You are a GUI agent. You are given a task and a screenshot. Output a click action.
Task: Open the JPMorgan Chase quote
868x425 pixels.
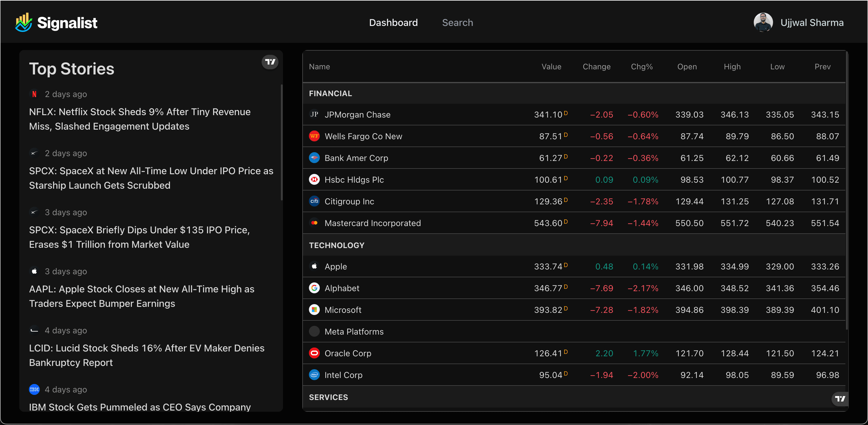point(357,115)
